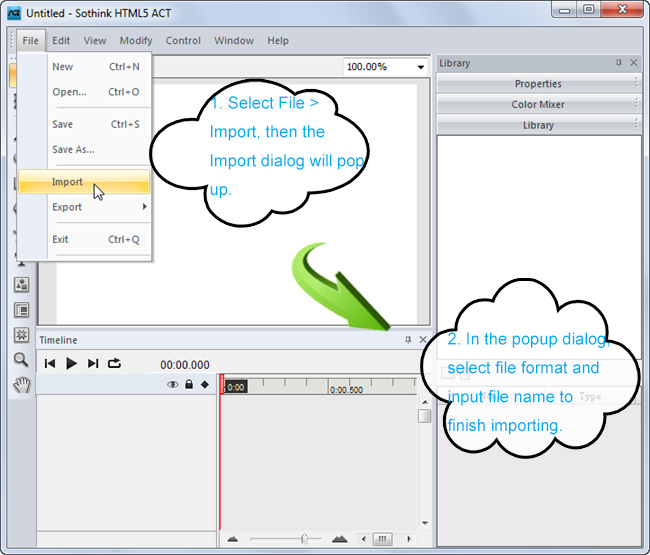The width and height of the screenshot is (650, 555).
Task: Select the frame-layout tool icon below the shapes tool
Action: coord(22,310)
